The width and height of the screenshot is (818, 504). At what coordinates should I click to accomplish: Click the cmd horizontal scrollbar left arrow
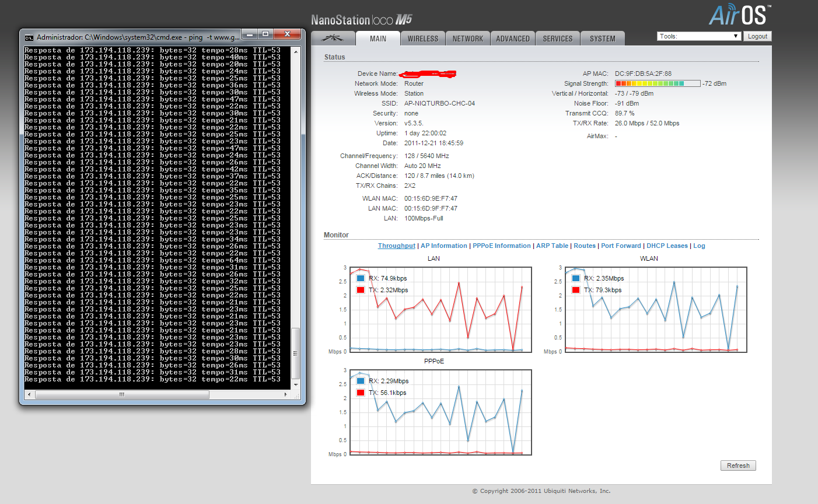coord(29,395)
